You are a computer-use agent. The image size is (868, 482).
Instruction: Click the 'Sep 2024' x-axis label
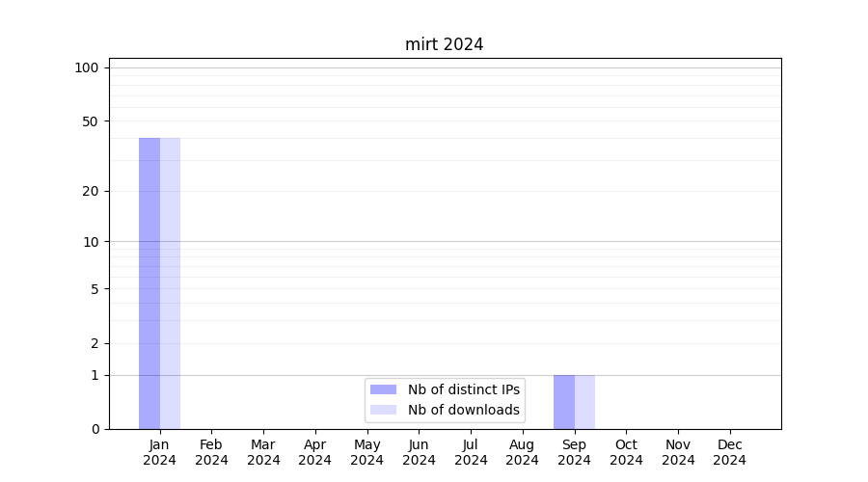(x=574, y=452)
